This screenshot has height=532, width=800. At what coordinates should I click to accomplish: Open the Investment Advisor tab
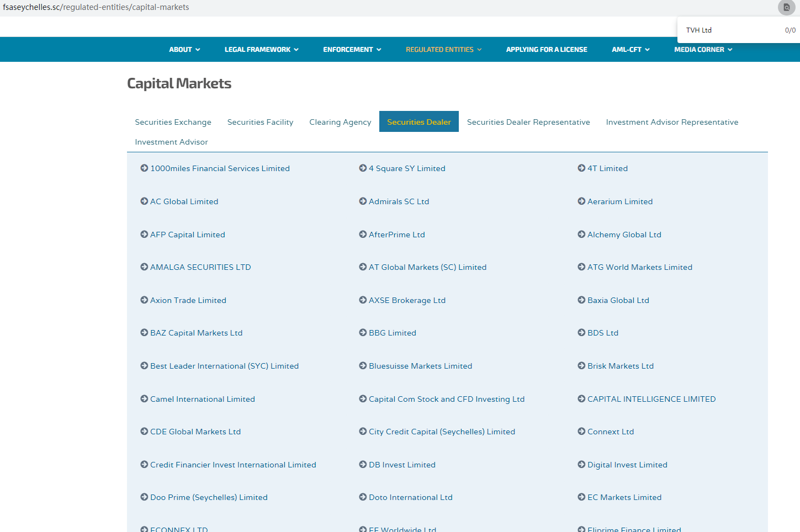[x=172, y=142]
